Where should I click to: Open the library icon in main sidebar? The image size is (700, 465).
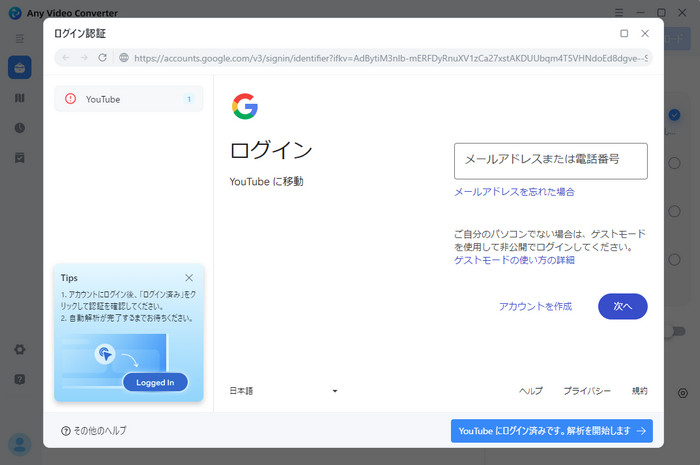pos(20,98)
